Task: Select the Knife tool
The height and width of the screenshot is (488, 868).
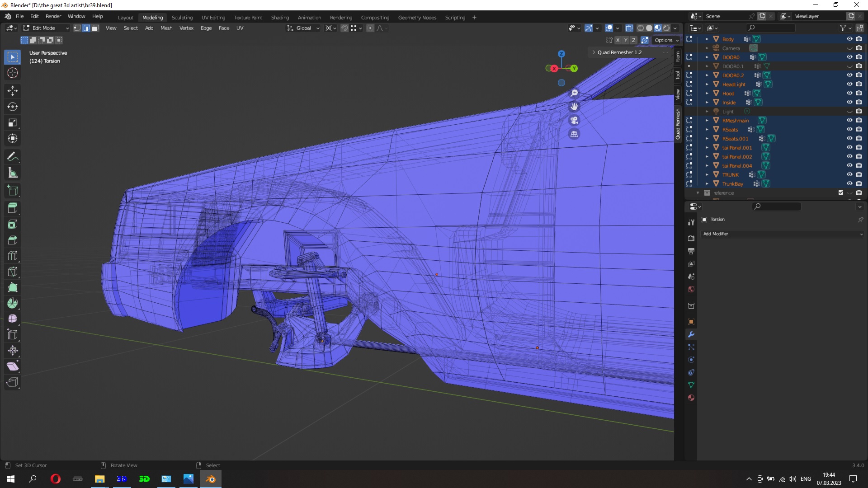Action: point(13,272)
